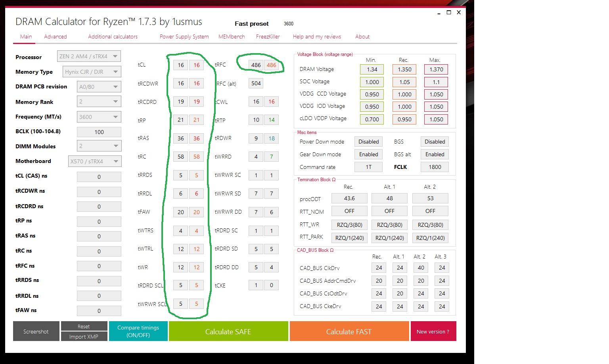This screenshot has width=609, height=364.
Task: Click Import XMP button
Action: (x=84, y=336)
